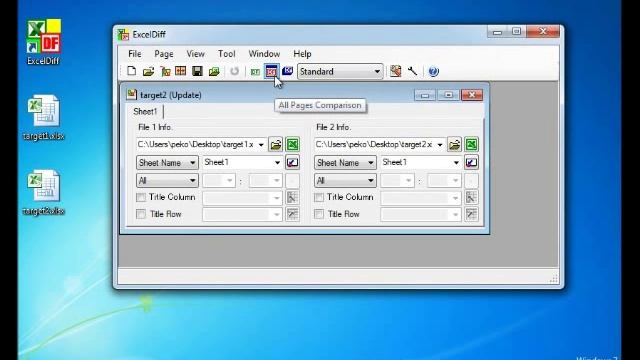This screenshot has height=360, width=640.
Task: Click the File 2 Info. label
Action: click(x=333, y=127)
